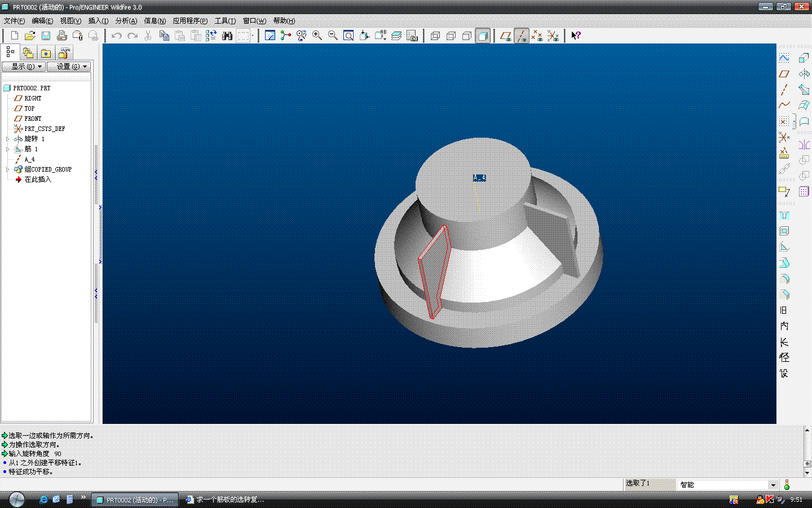Switch to the Connections tab
This screenshot has width=812, height=508.
pos(64,53)
